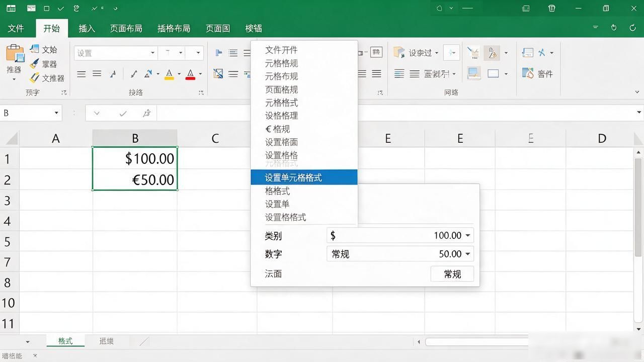Click the large clipboard paste icon
The image size is (644, 362).
15,53
